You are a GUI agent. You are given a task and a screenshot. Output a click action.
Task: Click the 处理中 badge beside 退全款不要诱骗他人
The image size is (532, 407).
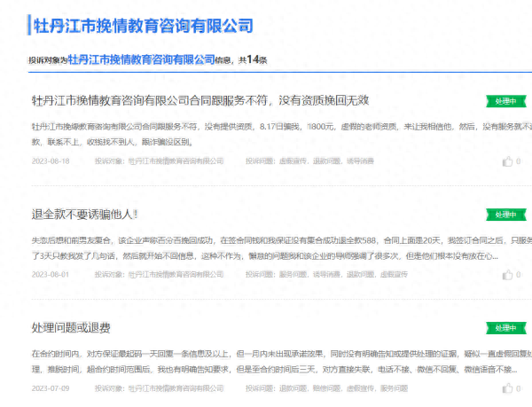506,215
